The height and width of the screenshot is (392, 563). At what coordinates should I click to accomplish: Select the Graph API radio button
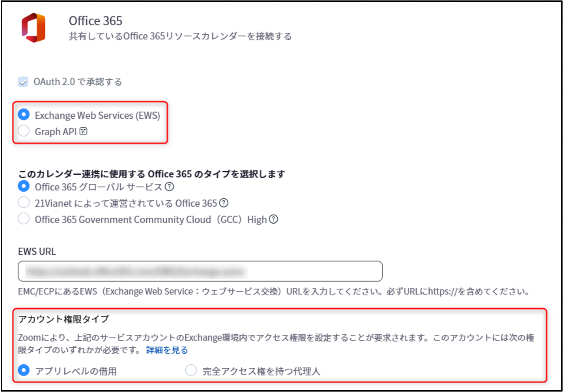coord(24,131)
